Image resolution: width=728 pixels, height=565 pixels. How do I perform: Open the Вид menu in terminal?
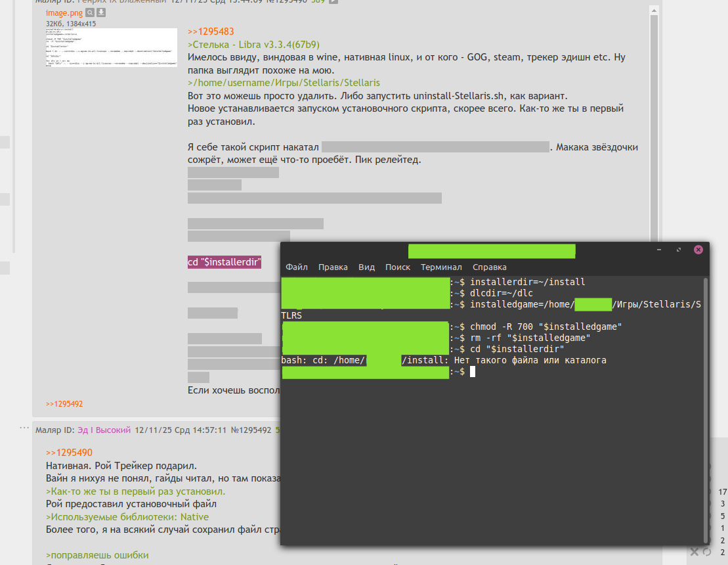[366, 267]
